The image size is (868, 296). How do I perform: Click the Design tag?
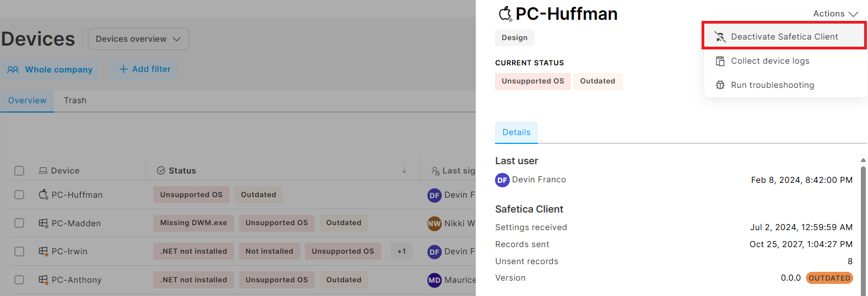[514, 38]
